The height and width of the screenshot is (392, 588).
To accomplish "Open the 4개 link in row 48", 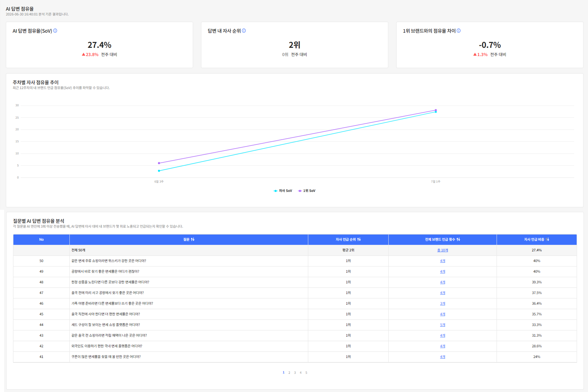I will [443, 282].
